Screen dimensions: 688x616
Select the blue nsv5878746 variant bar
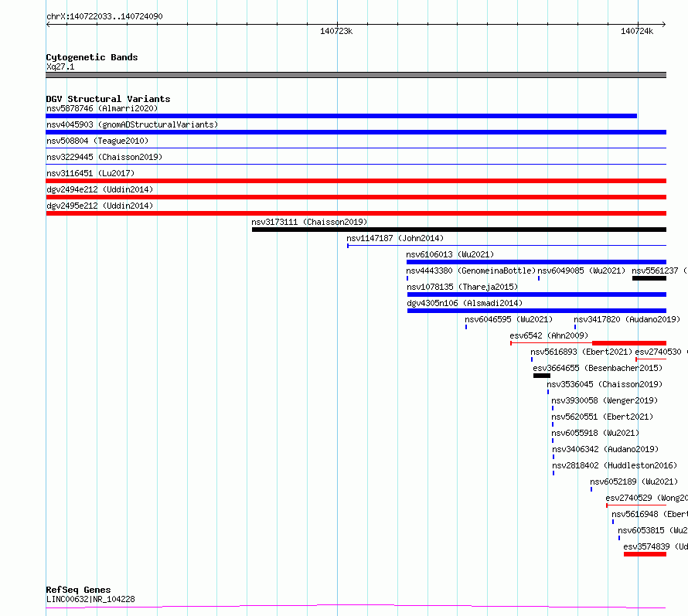[x=342, y=116]
